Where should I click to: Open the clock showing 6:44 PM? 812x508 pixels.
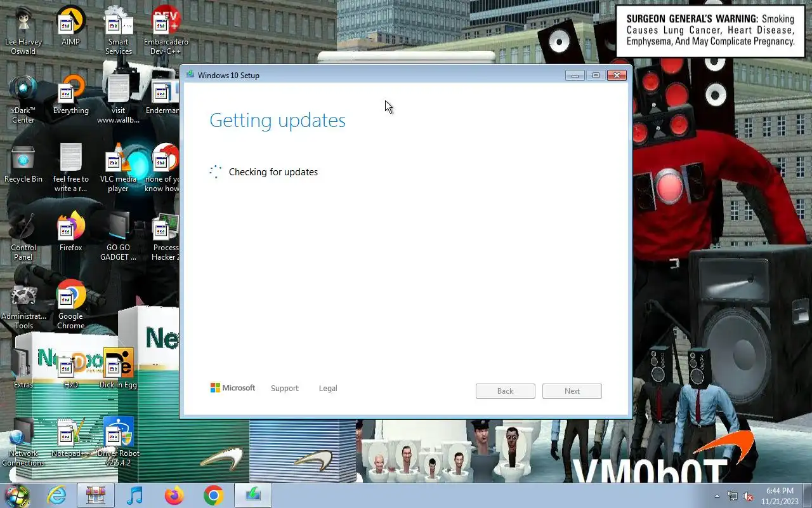pyautogui.click(x=779, y=496)
